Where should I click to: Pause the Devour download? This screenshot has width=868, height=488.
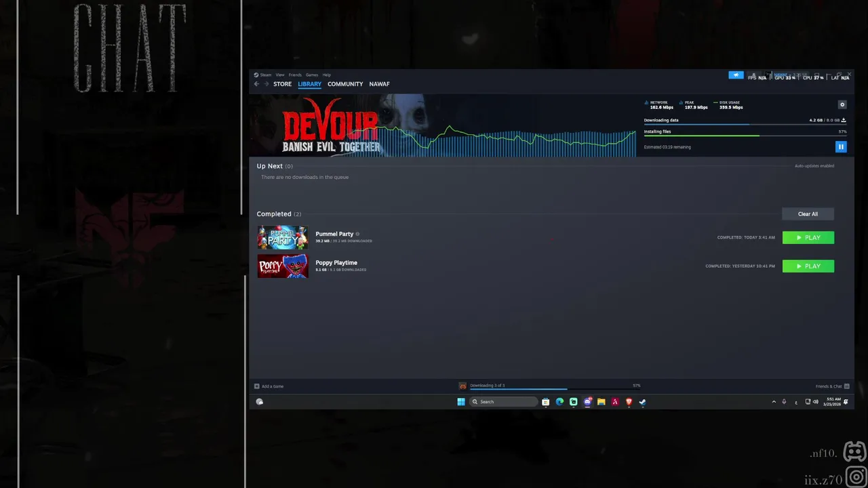[x=841, y=146]
